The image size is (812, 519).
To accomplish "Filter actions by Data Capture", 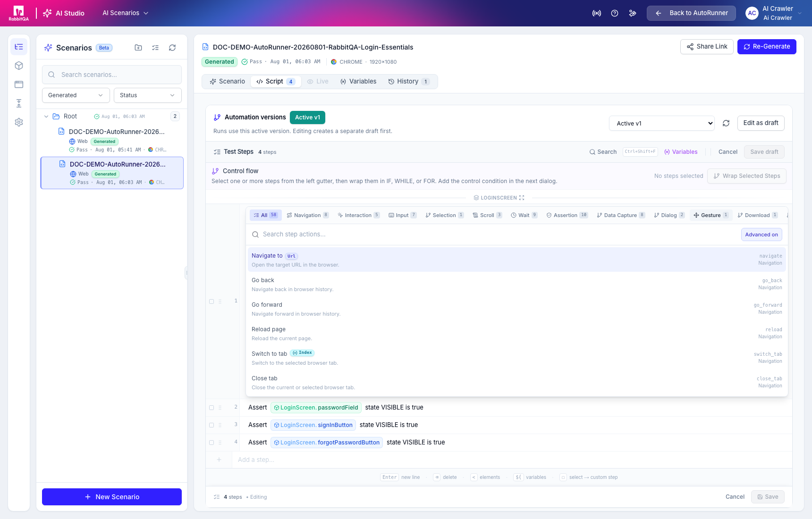I will [x=621, y=215].
